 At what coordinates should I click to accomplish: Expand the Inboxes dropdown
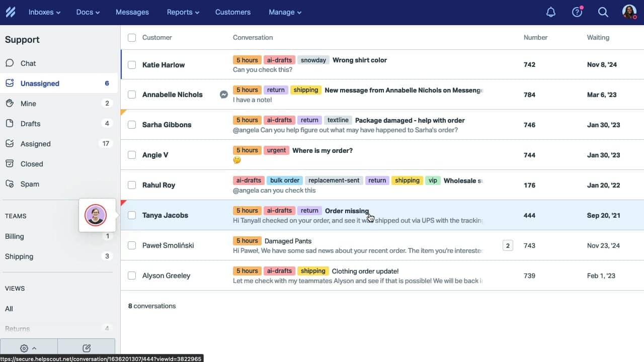point(44,12)
